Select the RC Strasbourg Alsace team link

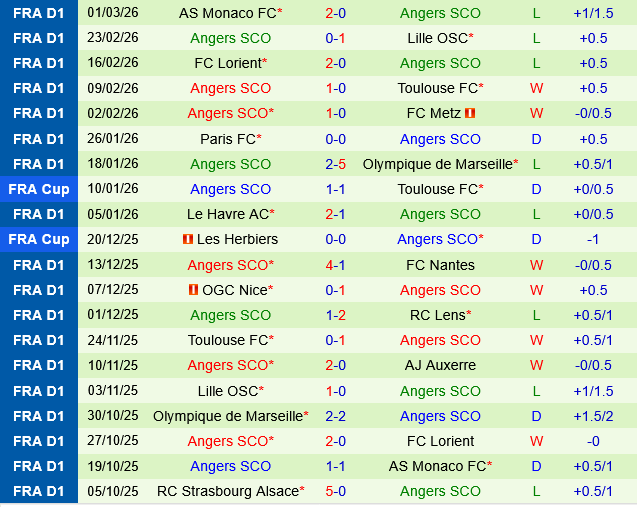[x=226, y=491]
